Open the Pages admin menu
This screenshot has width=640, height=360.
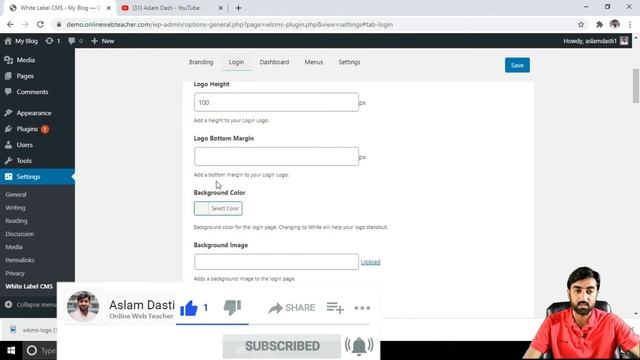coord(25,76)
